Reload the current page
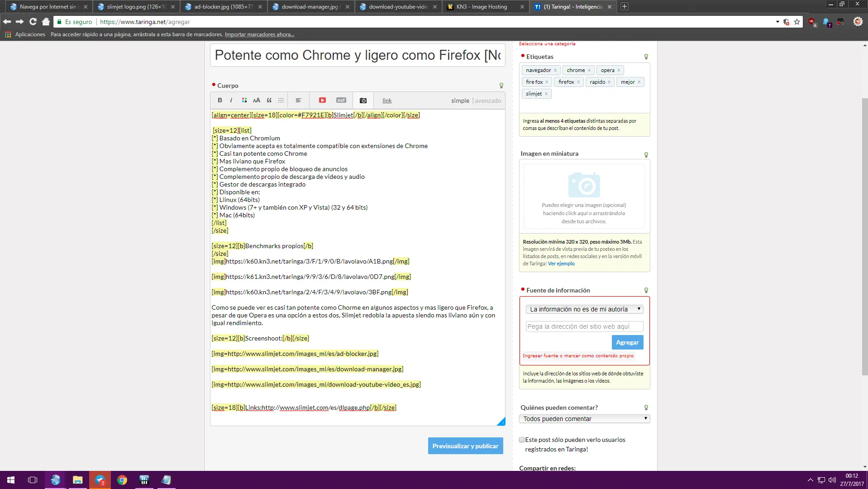The height and width of the screenshot is (489, 868). pos(33,22)
